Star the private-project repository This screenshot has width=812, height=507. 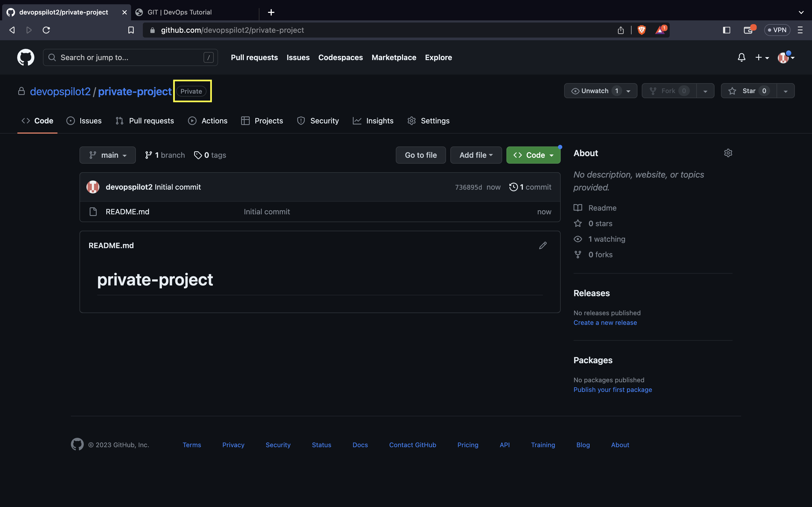pyautogui.click(x=749, y=91)
